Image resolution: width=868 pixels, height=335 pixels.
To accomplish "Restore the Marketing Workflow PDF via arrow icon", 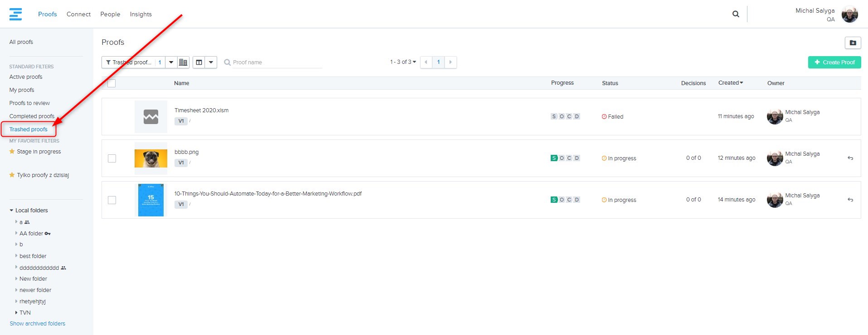I will (x=850, y=200).
